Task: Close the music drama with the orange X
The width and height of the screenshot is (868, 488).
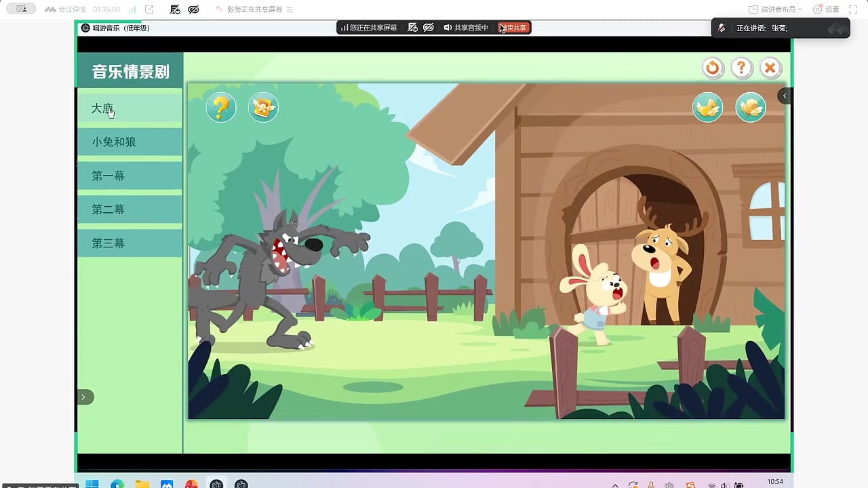Action: (x=770, y=68)
